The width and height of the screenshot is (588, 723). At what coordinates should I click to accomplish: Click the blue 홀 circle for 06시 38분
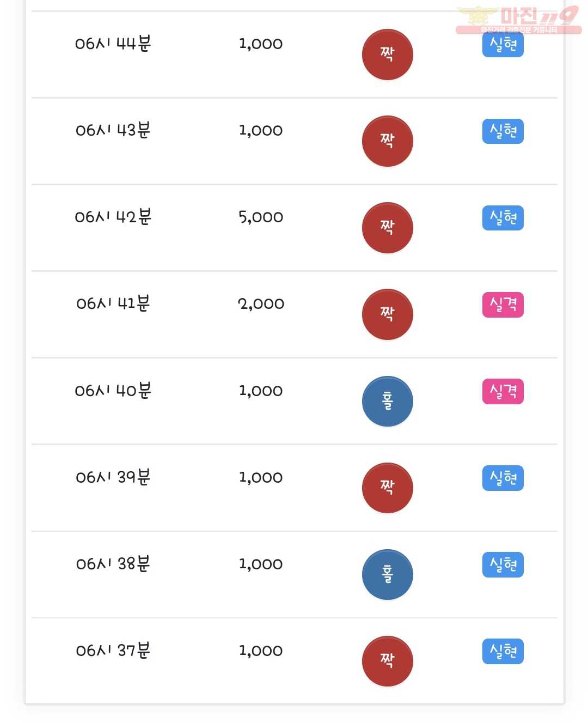click(x=388, y=575)
